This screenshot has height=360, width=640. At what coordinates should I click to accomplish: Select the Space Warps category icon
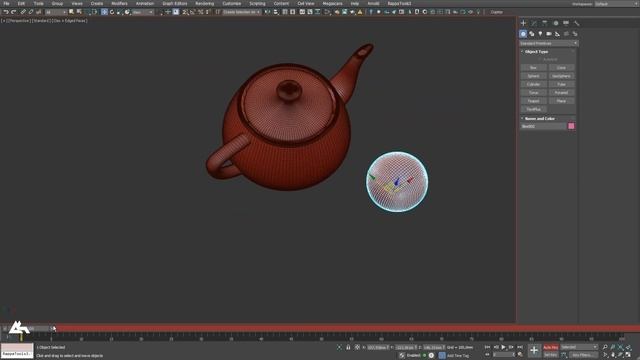pyautogui.click(x=566, y=34)
